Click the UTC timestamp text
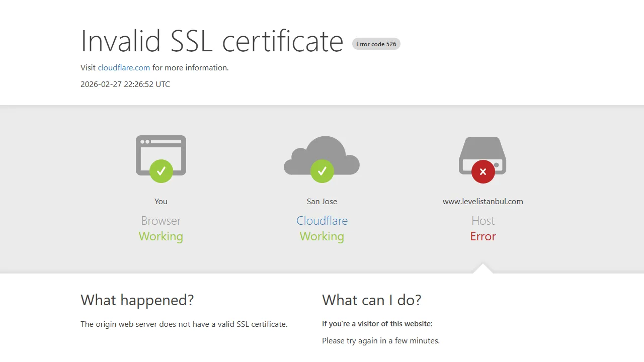This screenshot has height=362, width=644. 125,84
